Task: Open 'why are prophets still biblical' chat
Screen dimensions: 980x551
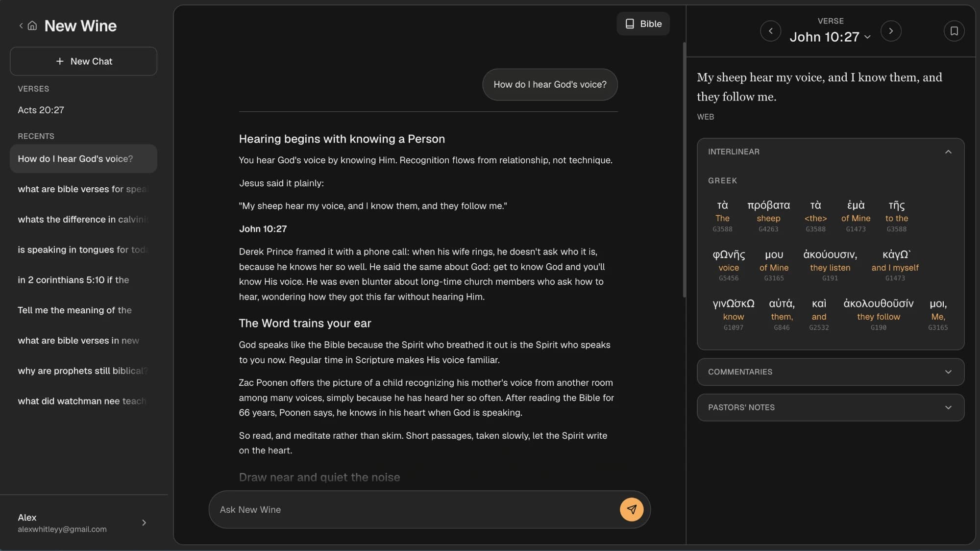Action: point(83,371)
